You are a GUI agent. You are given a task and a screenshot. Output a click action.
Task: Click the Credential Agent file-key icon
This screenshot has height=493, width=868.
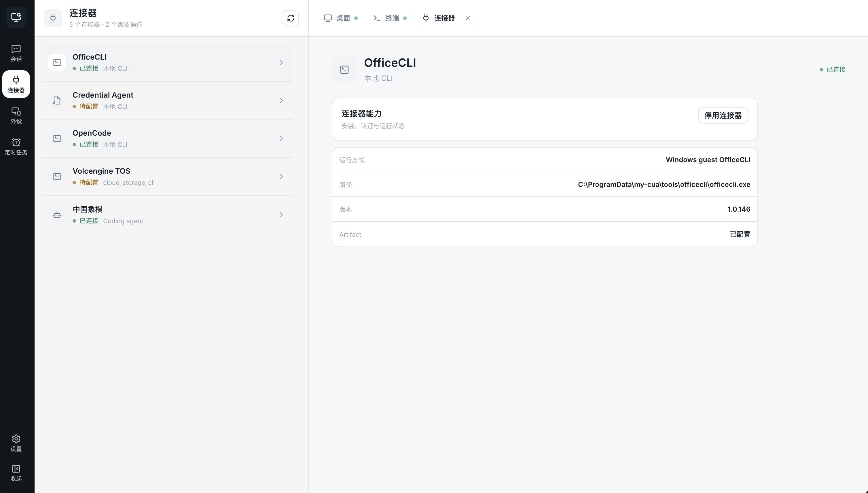57,101
